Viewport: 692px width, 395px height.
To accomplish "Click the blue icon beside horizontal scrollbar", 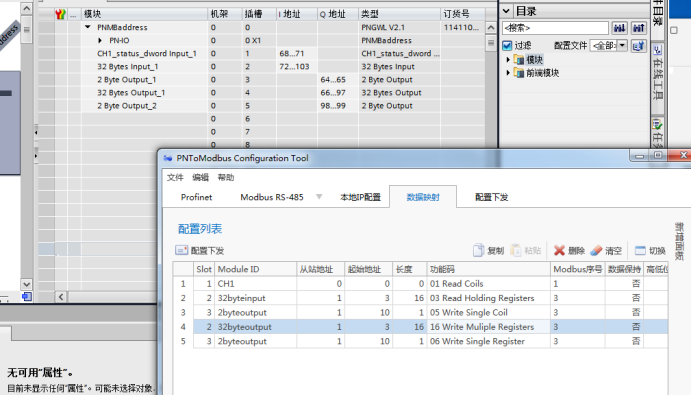I will pyautogui.click(x=26, y=297).
